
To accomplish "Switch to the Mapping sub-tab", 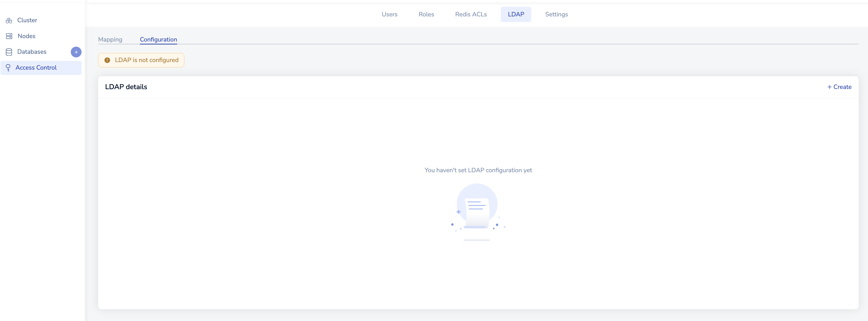I will coord(110,39).
